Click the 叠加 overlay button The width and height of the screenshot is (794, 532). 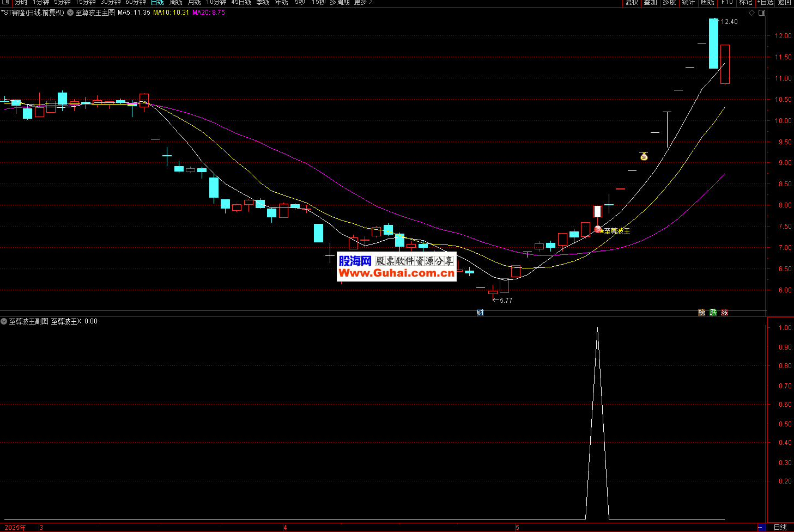650,3
